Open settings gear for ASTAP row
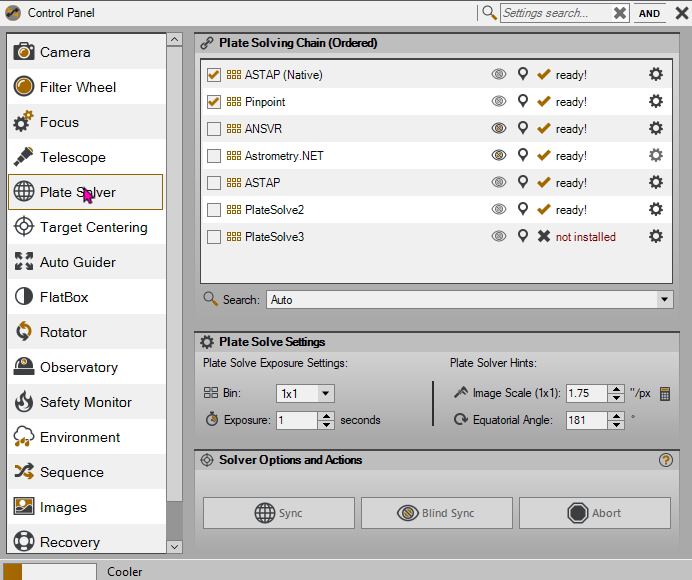Image resolution: width=692 pixels, height=580 pixels. tap(656, 182)
